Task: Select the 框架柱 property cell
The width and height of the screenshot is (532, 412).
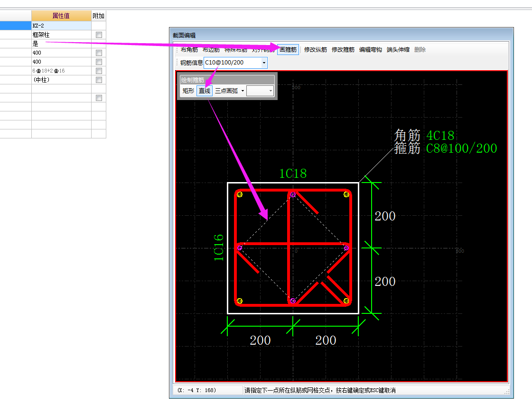Action: coord(61,35)
